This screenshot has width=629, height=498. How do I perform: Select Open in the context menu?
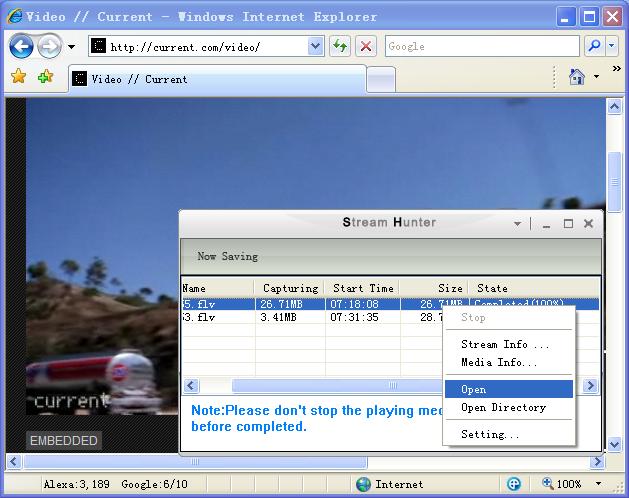tap(509, 389)
